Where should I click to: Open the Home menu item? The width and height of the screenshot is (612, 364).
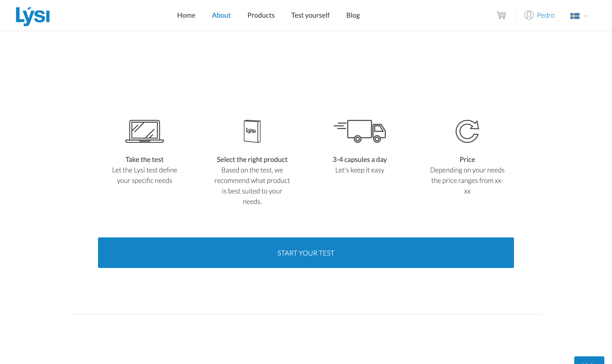coord(186,15)
